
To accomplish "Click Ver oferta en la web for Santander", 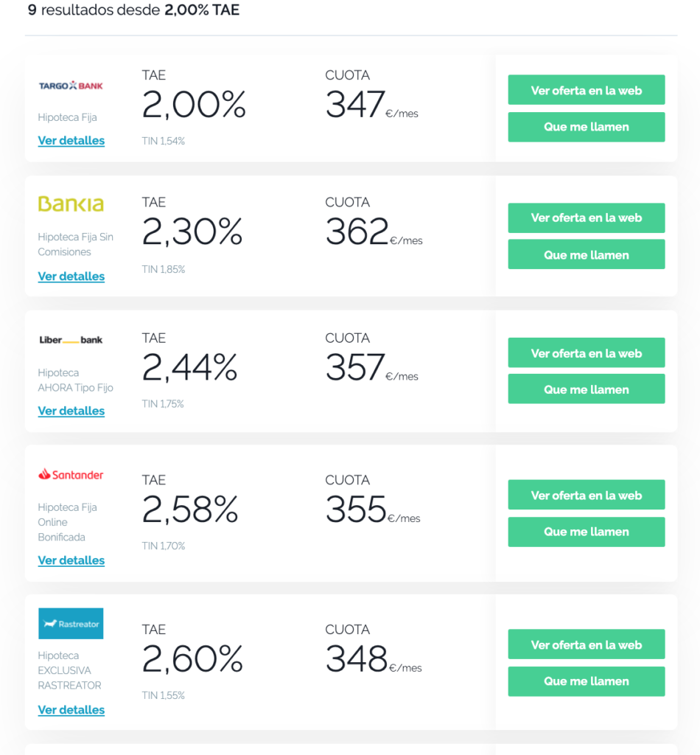I will pos(587,495).
